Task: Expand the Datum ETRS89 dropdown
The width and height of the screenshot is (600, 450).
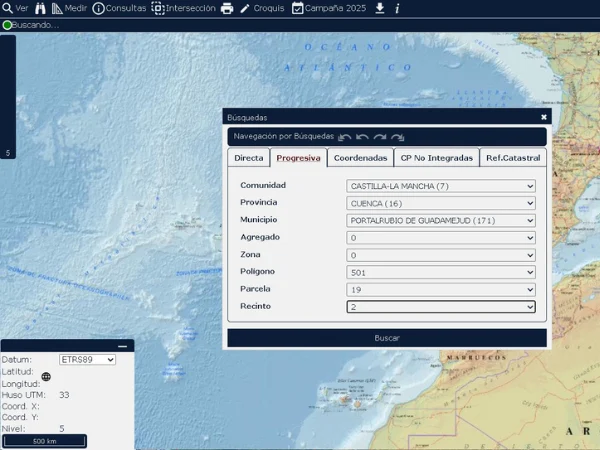Action: coord(87,360)
